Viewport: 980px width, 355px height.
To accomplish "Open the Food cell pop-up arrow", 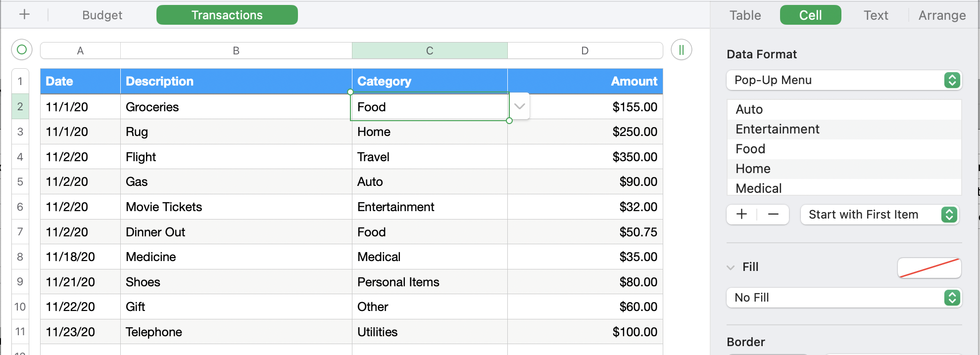I will point(519,106).
